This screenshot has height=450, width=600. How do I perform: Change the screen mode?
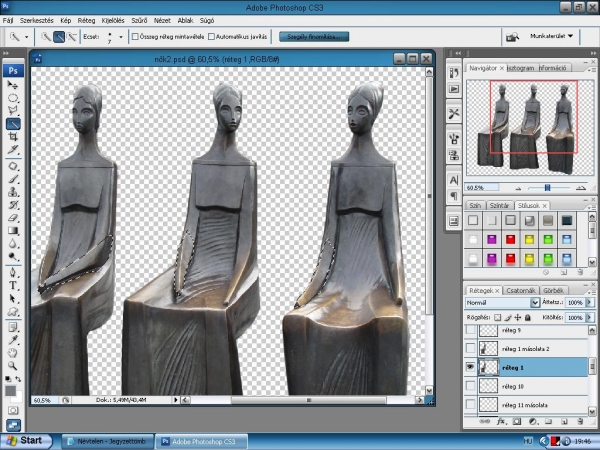tap(13, 425)
